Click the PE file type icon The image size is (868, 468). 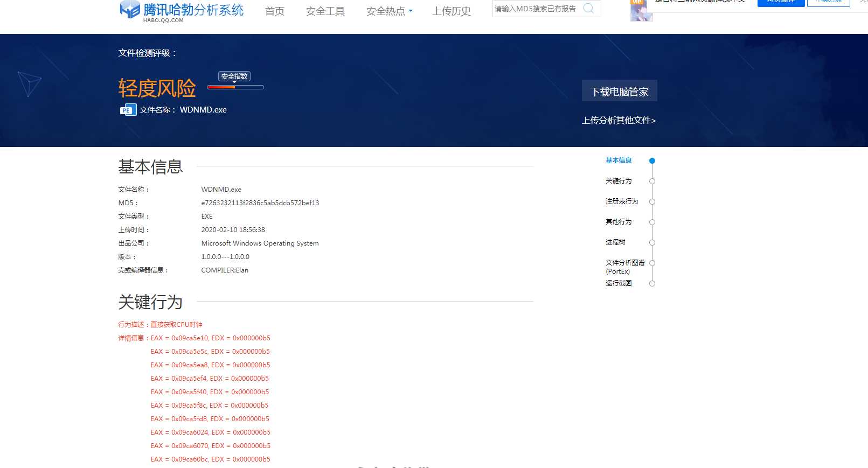(x=128, y=110)
